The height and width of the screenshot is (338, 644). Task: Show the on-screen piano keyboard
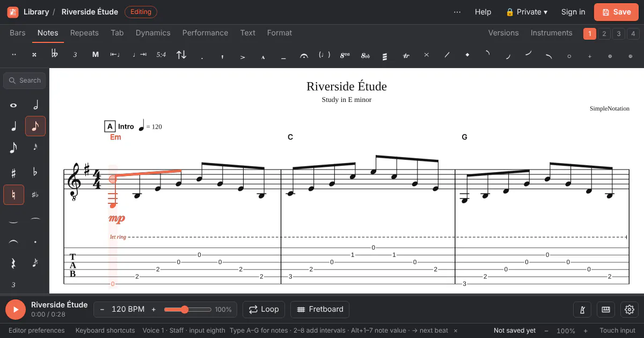(606, 310)
